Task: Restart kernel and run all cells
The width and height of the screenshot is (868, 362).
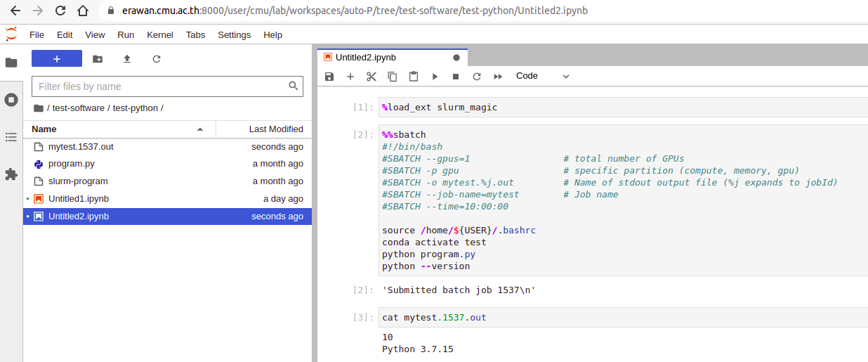Action: [x=498, y=76]
